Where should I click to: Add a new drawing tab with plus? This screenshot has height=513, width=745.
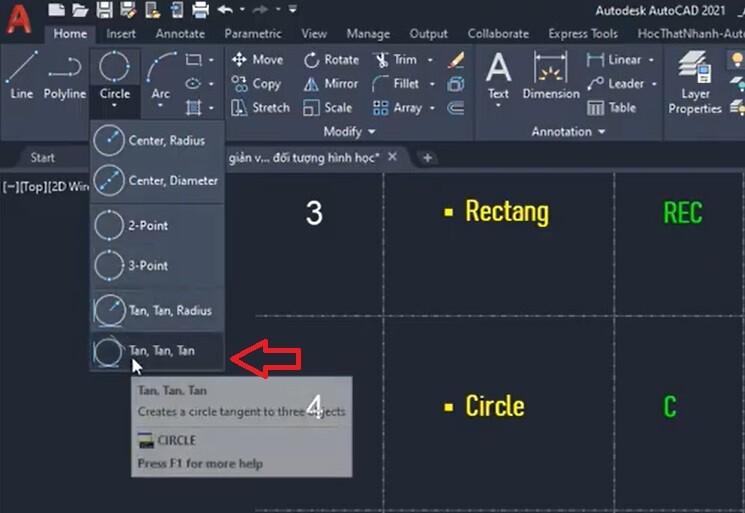click(427, 158)
